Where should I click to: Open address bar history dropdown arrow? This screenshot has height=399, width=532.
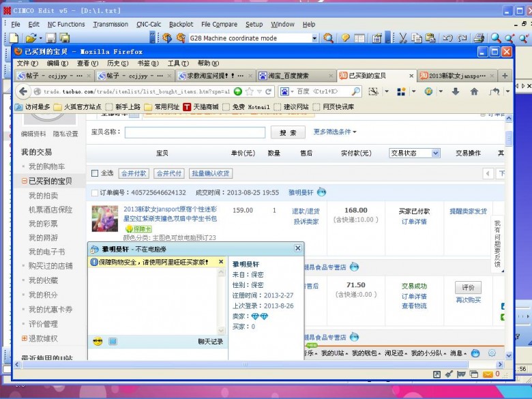coord(259,91)
